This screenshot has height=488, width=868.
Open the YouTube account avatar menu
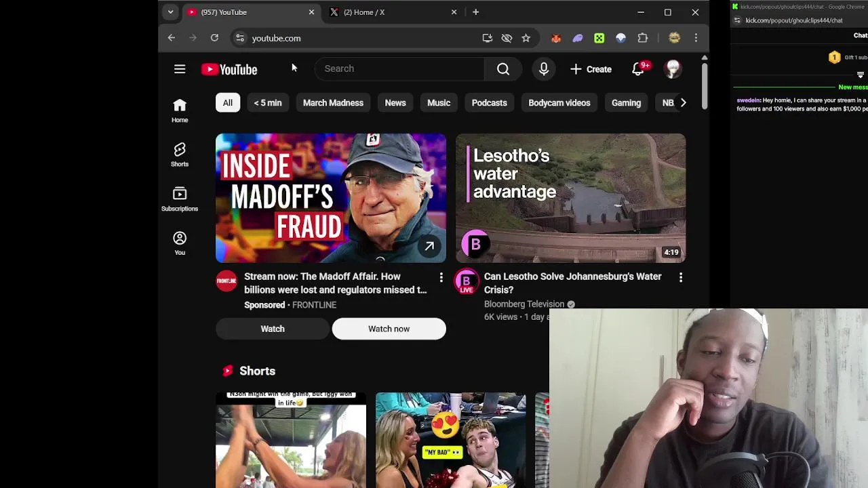coord(673,69)
